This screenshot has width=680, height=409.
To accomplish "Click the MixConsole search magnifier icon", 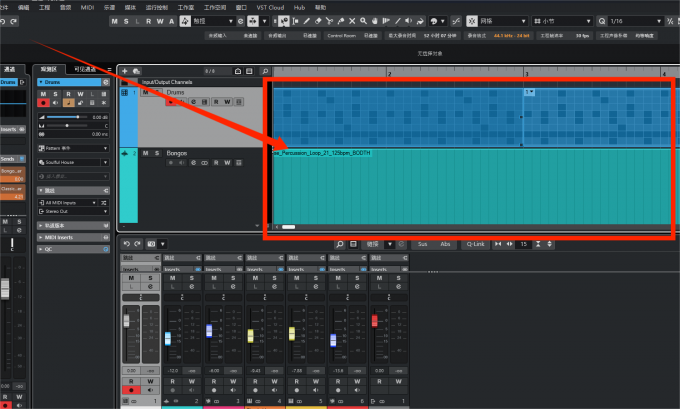I will pyautogui.click(x=340, y=244).
